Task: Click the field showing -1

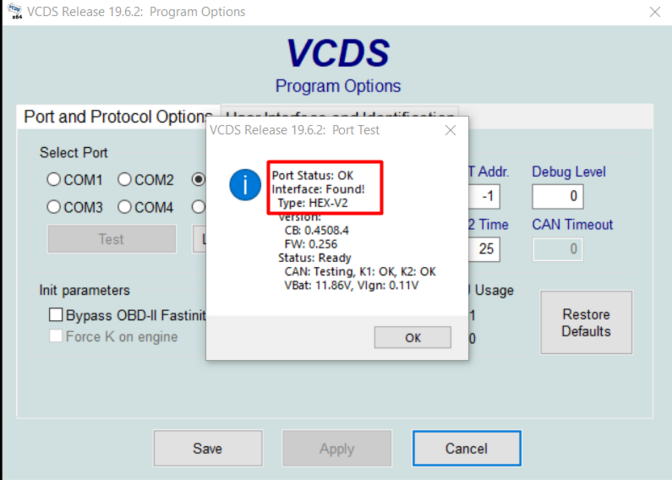Action: tap(484, 196)
